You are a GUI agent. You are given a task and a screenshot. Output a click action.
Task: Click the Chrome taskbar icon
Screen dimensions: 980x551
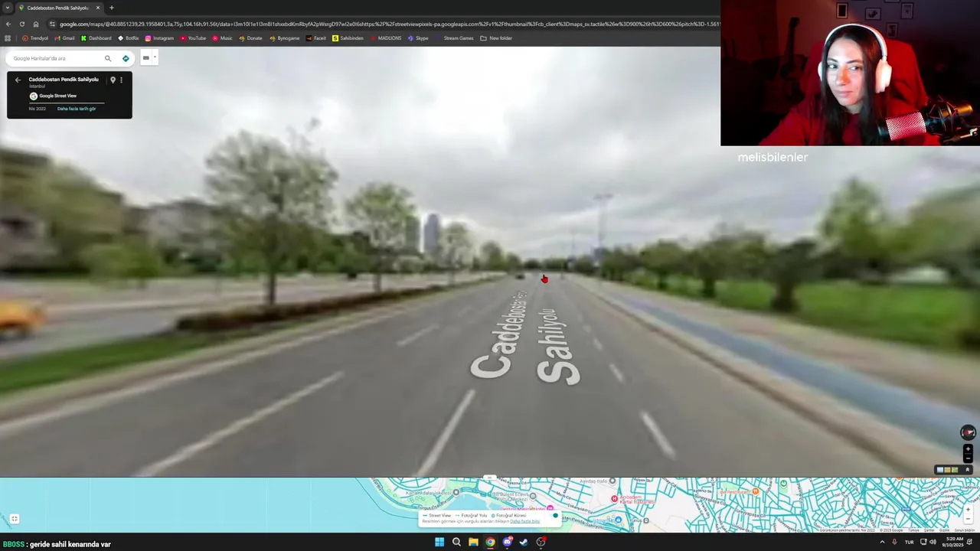coord(490,542)
